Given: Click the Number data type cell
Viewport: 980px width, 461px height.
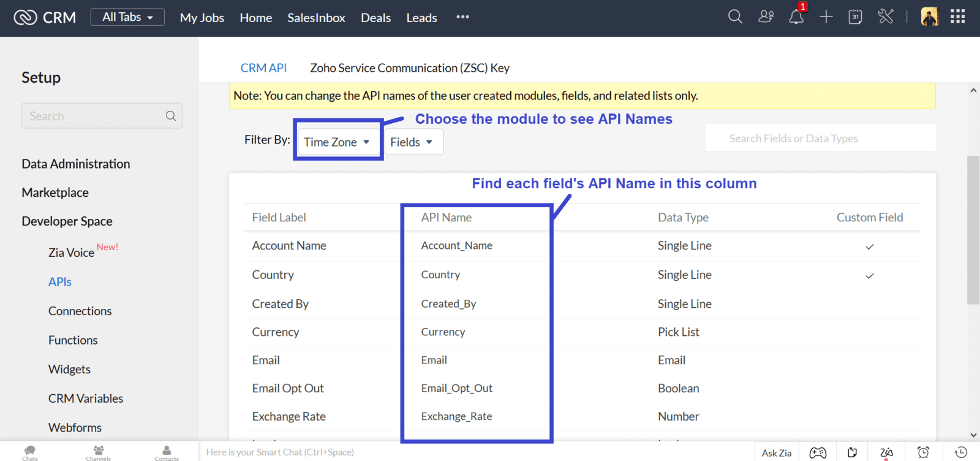Looking at the screenshot, I should coord(679,416).
